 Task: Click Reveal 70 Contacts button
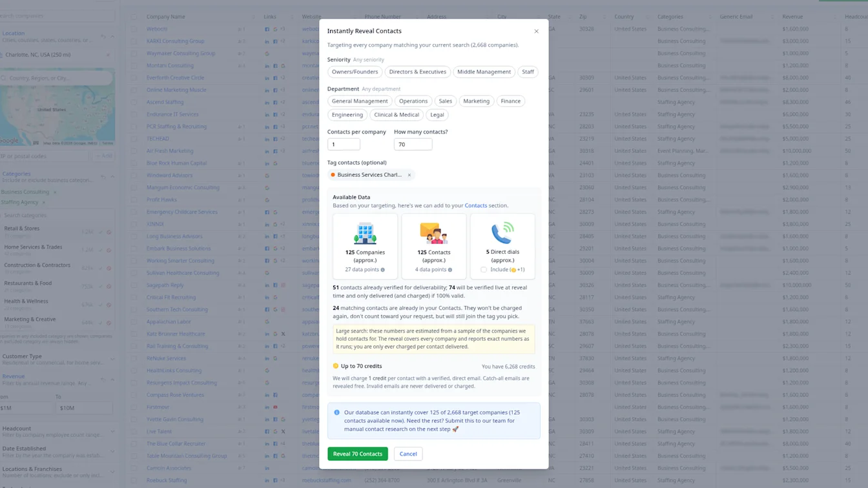coord(358,454)
